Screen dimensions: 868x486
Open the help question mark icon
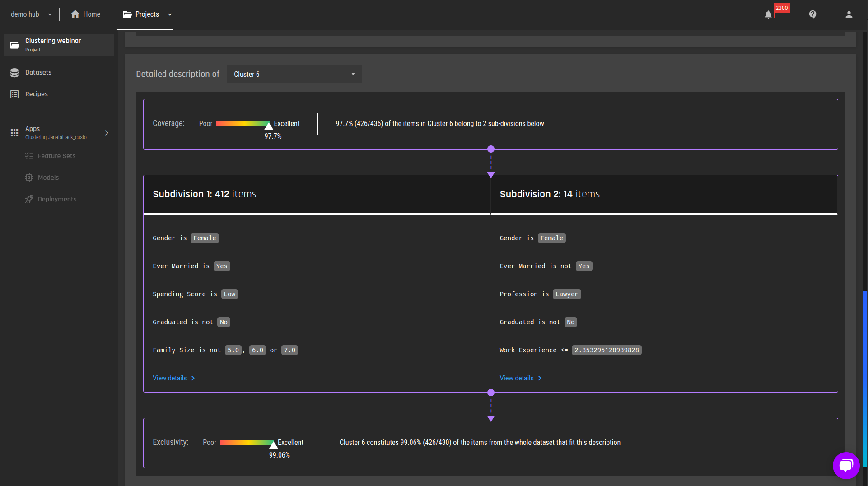812,14
